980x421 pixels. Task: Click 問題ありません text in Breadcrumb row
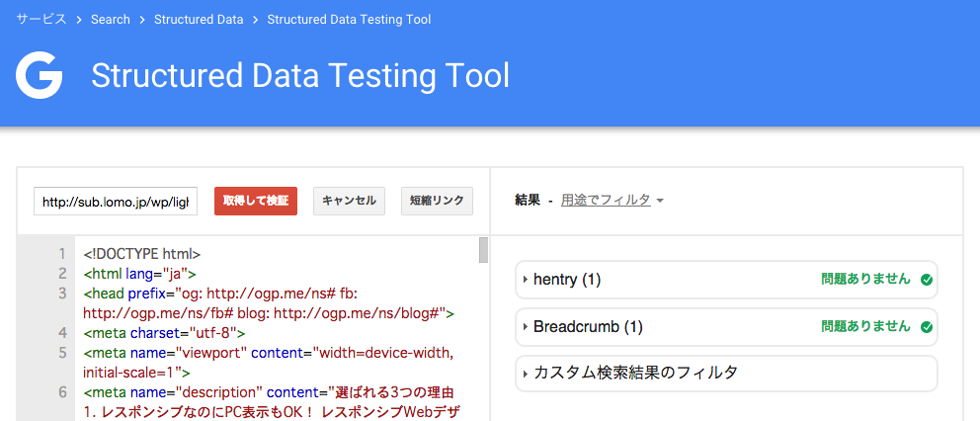click(x=865, y=326)
